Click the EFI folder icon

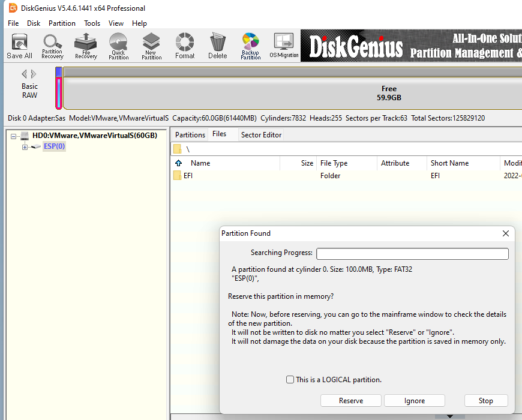177,175
